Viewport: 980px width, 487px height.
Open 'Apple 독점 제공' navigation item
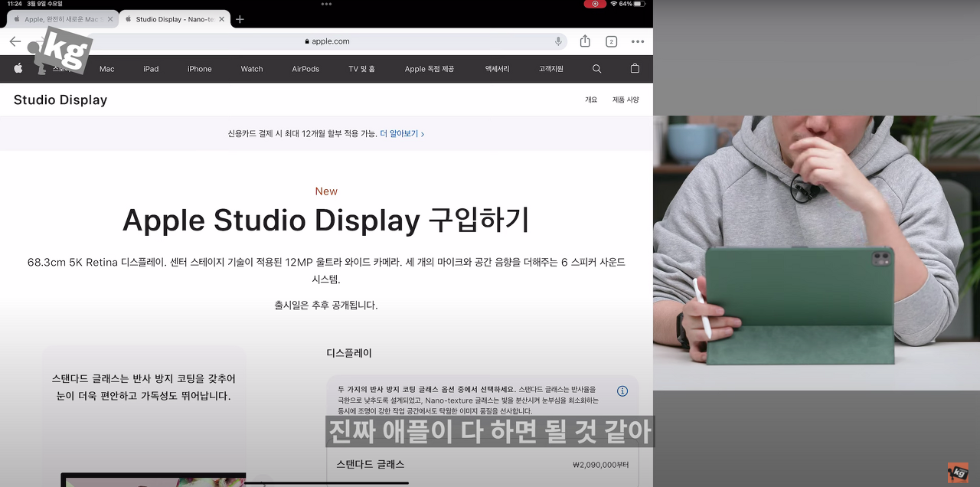[430, 69]
